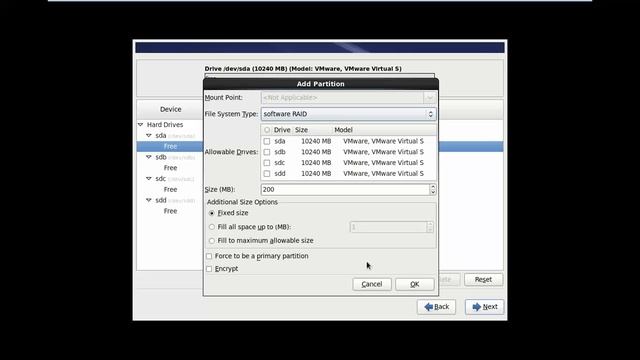Click the blue Next arrow icon
This screenshot has width=640, height=360.
[x=477, y=307]
